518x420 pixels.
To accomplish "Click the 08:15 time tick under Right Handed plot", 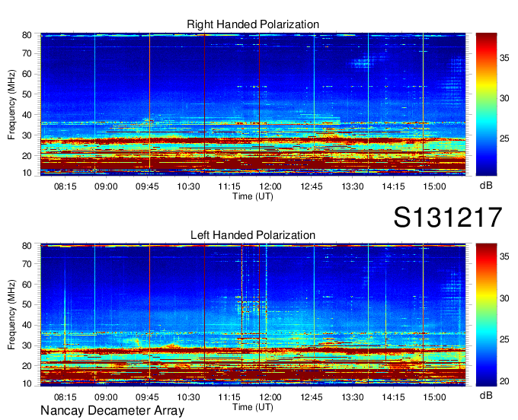I will click(65, 186).
